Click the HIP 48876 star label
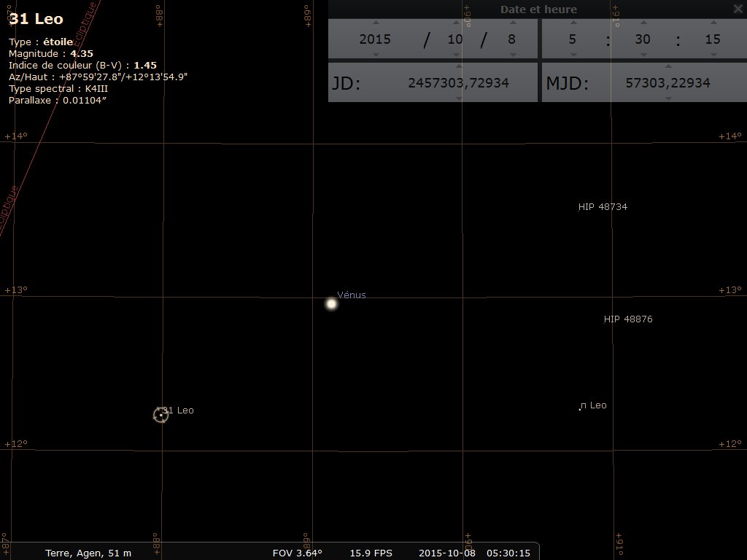 tap(627, 319)
